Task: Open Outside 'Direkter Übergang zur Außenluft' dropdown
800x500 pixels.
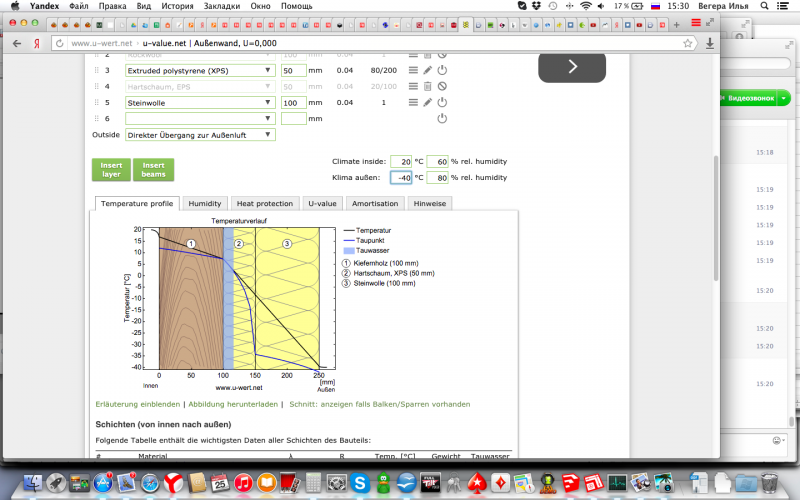Action: click(x=200, y=135)
